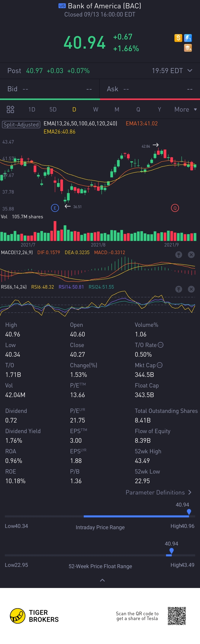The width and height of the screenshot is (200, 644).
Task: Tap the 36.51 low annotation
Action: [77, 207]
